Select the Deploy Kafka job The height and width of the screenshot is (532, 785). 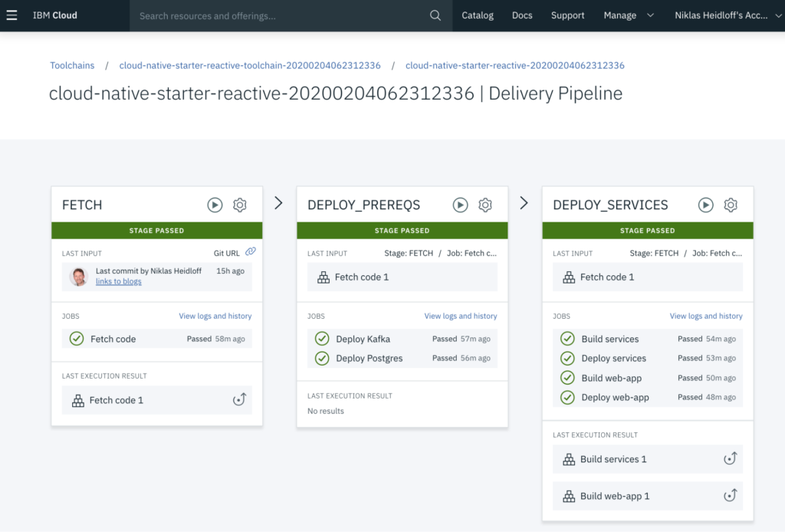pyautogui.click(x=402, y=339)
